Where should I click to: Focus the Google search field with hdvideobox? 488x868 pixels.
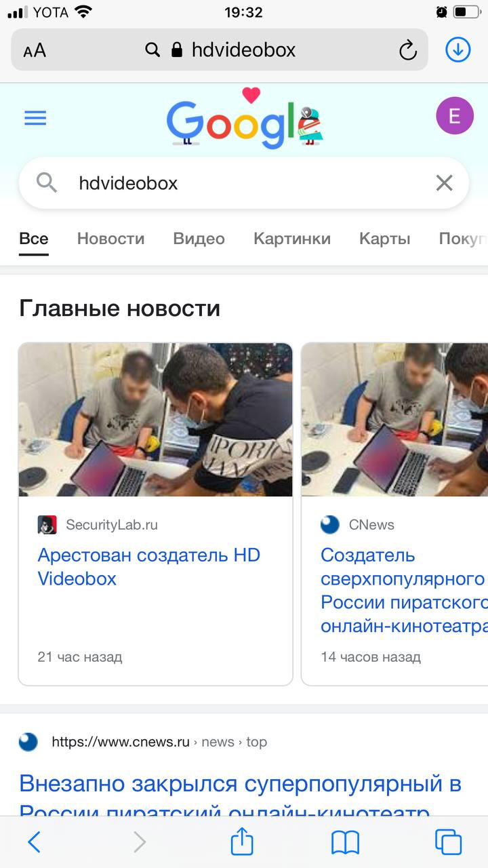(244, 183)
